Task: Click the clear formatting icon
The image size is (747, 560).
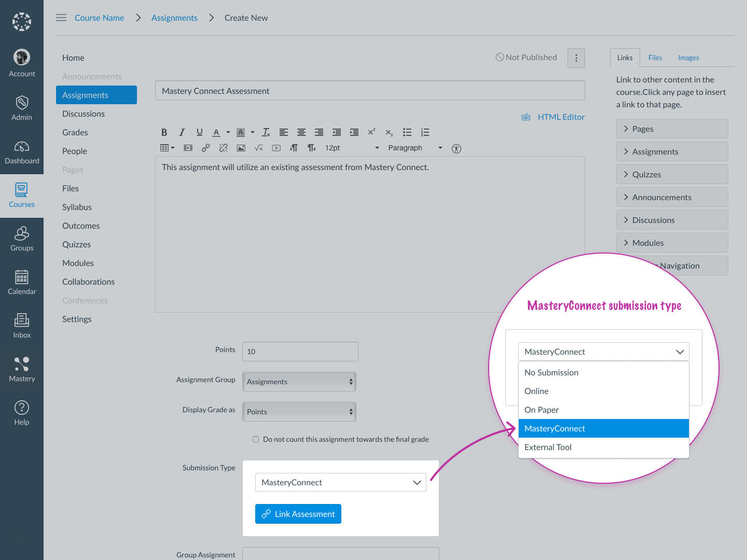Action: click(266, 132)
